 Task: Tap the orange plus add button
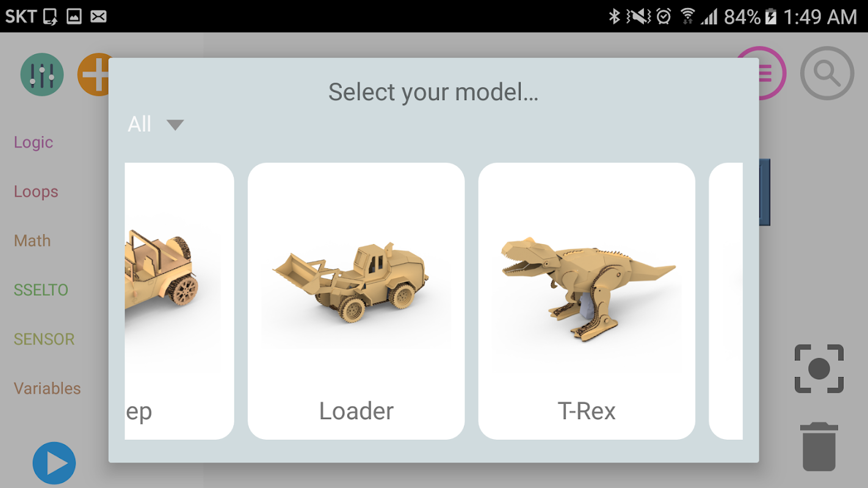tap(96, 74)
